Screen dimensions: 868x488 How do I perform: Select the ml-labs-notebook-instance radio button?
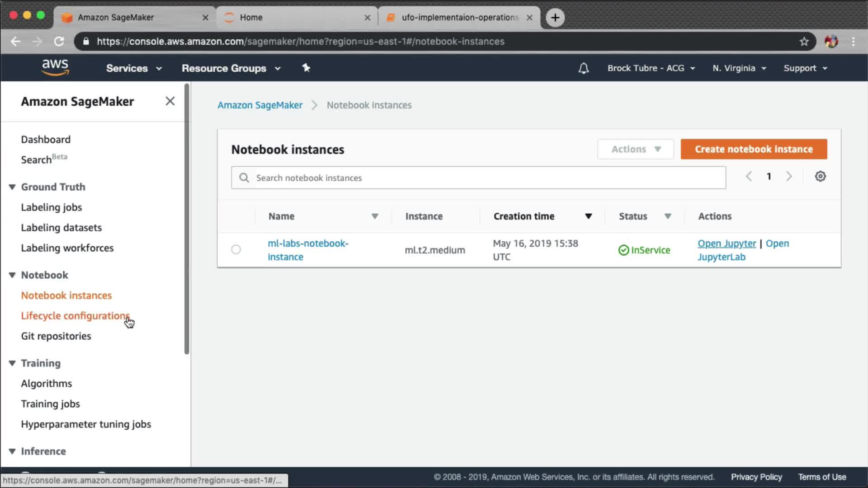coord(236,249)
